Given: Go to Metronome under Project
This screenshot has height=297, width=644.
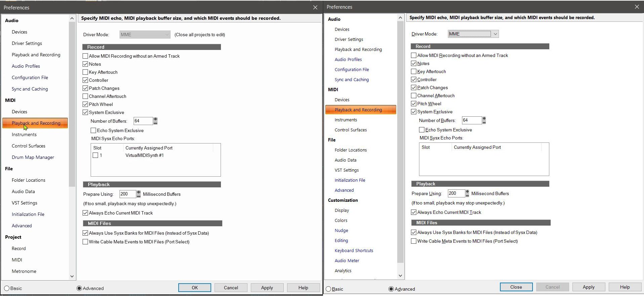Looking at the screenshot, I should [24, 271].
